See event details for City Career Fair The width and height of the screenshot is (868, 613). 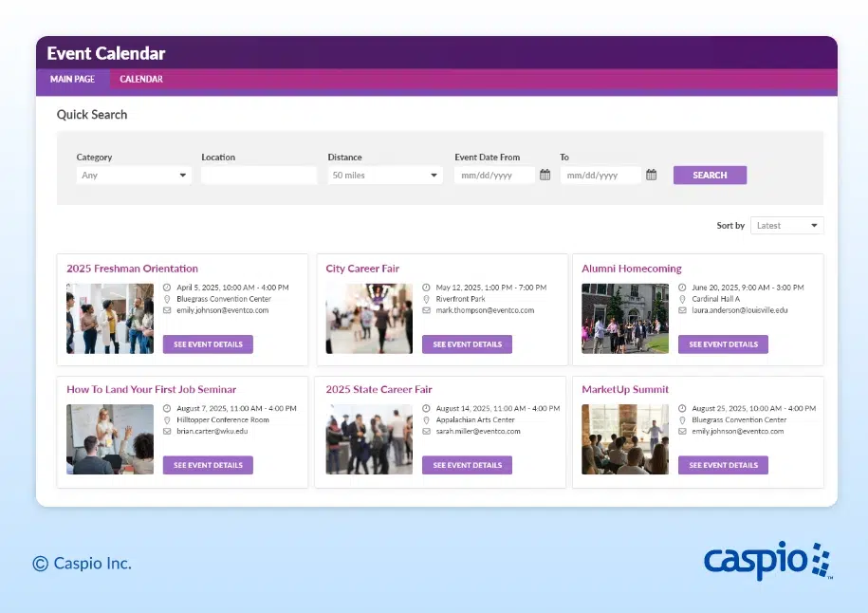coord(467,344)
